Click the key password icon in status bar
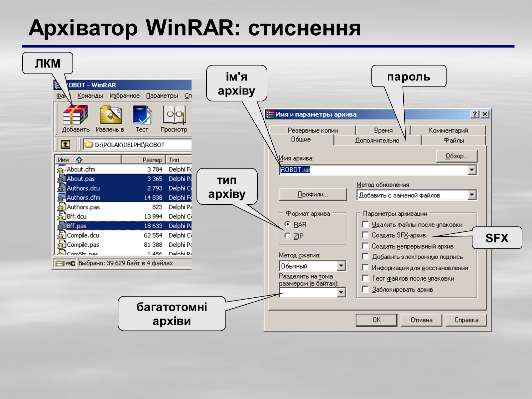Screen dimensions: 532x399 pyautogui.click(x=70, y=263)
